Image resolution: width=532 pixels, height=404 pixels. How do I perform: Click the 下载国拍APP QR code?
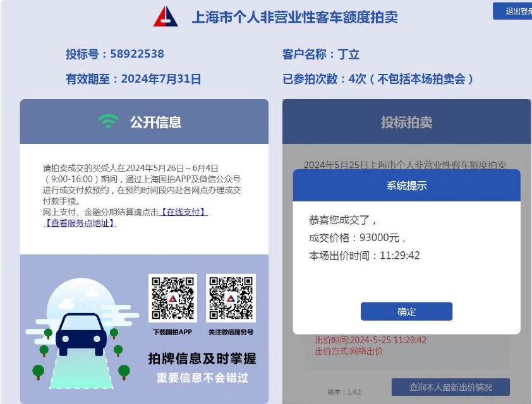[x=172, y=298]
